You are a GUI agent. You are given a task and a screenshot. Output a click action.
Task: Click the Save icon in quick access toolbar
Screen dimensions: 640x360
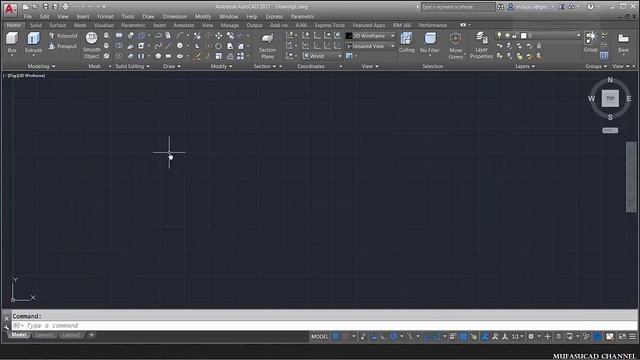(45, 7)
